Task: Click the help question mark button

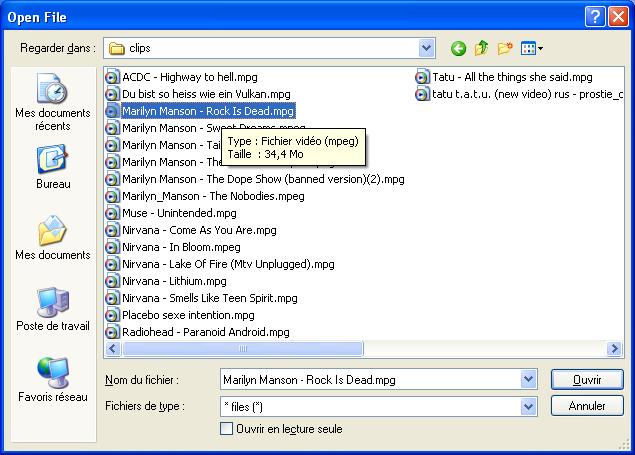Action: 595,17
